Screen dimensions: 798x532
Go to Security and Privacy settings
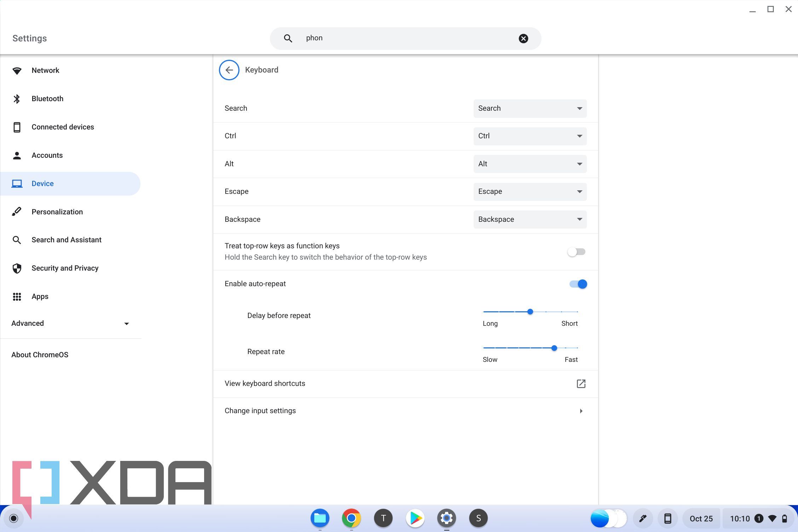tap(65, 268)
